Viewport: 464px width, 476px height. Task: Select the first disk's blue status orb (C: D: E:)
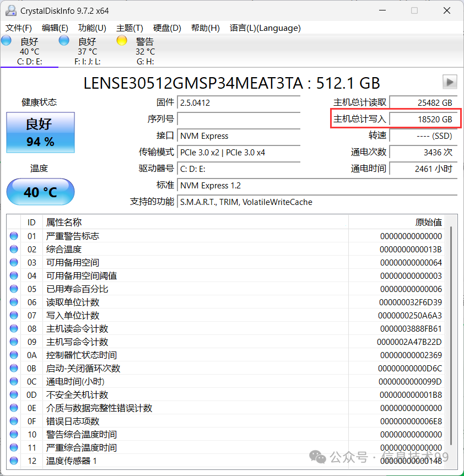[7, 40]
